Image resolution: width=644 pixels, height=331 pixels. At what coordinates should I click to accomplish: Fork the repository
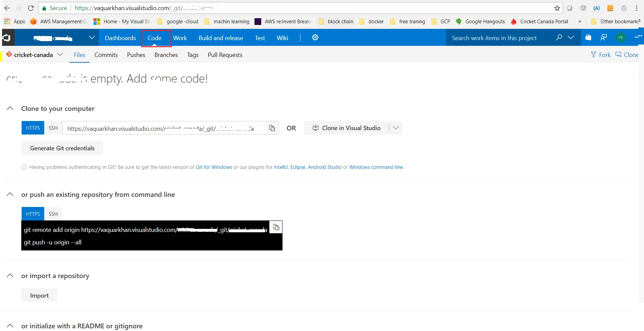click(601, 55)
